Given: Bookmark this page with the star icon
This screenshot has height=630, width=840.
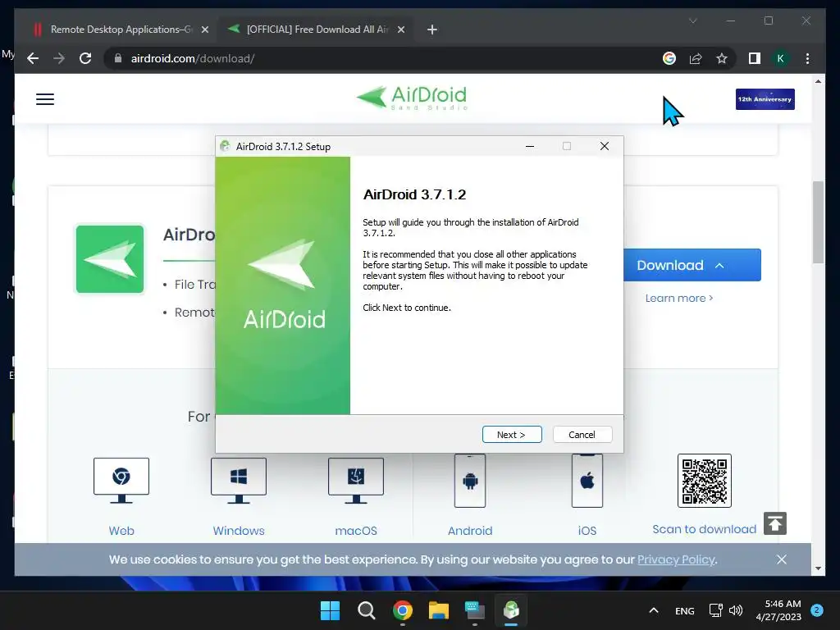Looking at the screenshot, I should [722, 58].
